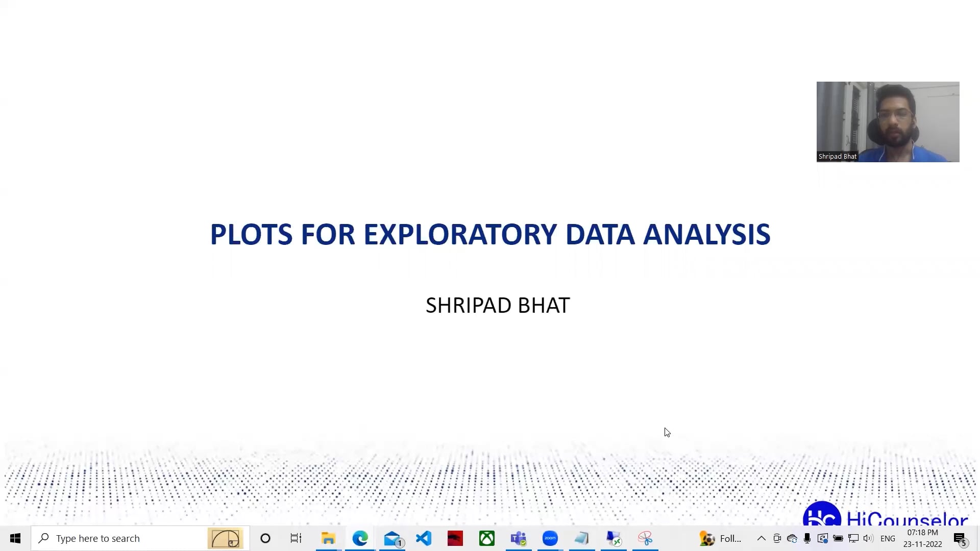Screen dimensions: 980x551
Task: Expand hidden system tray icons
Action: pyautogui.click(x=761, y=538)
